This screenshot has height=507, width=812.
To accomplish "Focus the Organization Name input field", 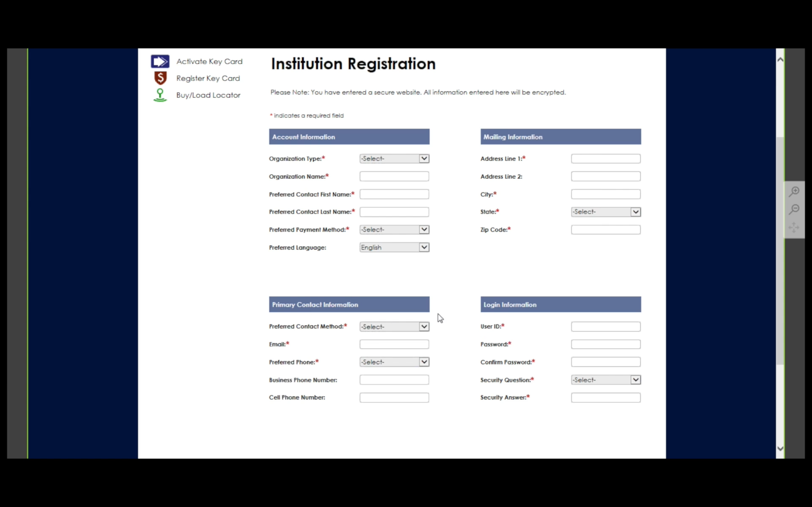I will (x=394, y=176).
